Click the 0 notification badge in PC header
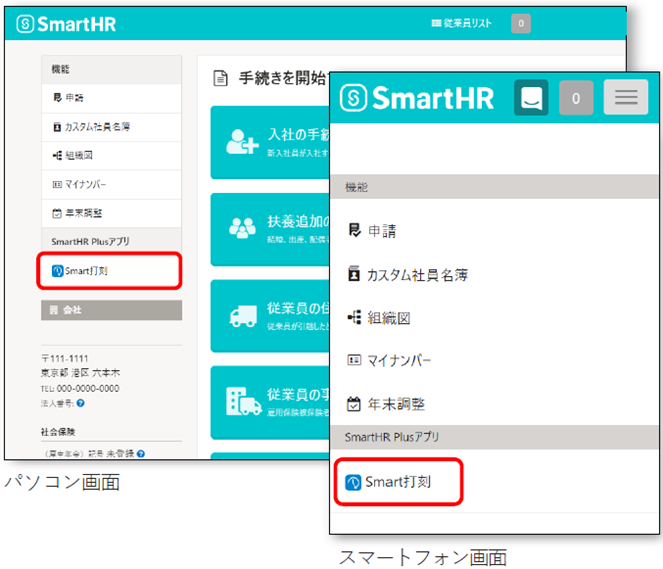Image resolution: width=663 pixels, height=569 pixels. click(521, 24)
